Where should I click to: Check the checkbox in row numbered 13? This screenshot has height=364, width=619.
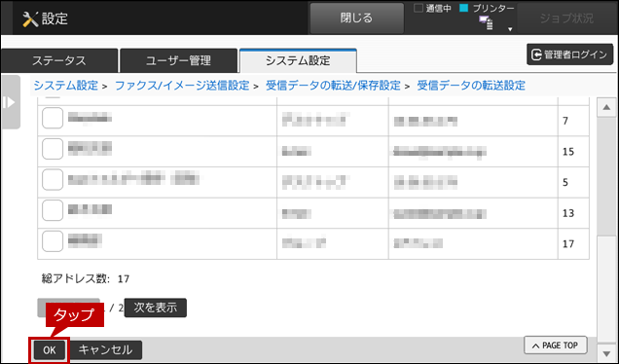(x=53, y=210)
